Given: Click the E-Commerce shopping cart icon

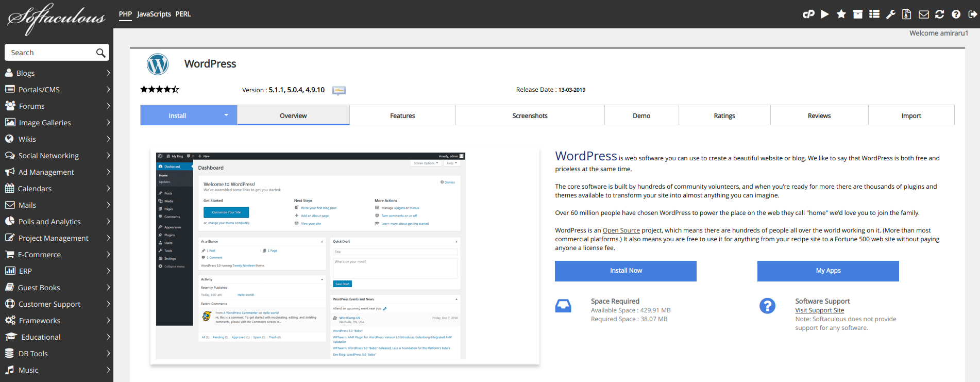Looking at the screenshot, I should click(9, 254).
